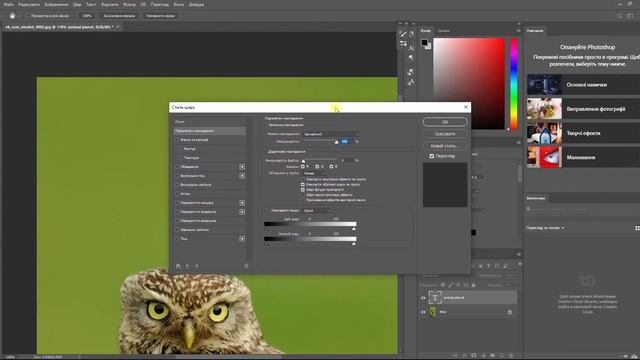Select the Hand tool icon in options bar
Image resolution: width=640 pixels, height=360 pixels.
pyautogui.click(x=12, y=16)
